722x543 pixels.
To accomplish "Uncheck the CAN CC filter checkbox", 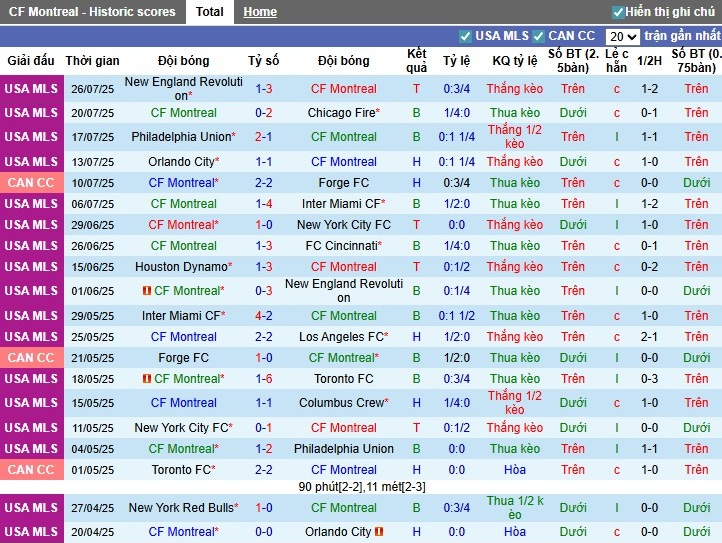I will (x=538, y=36).
